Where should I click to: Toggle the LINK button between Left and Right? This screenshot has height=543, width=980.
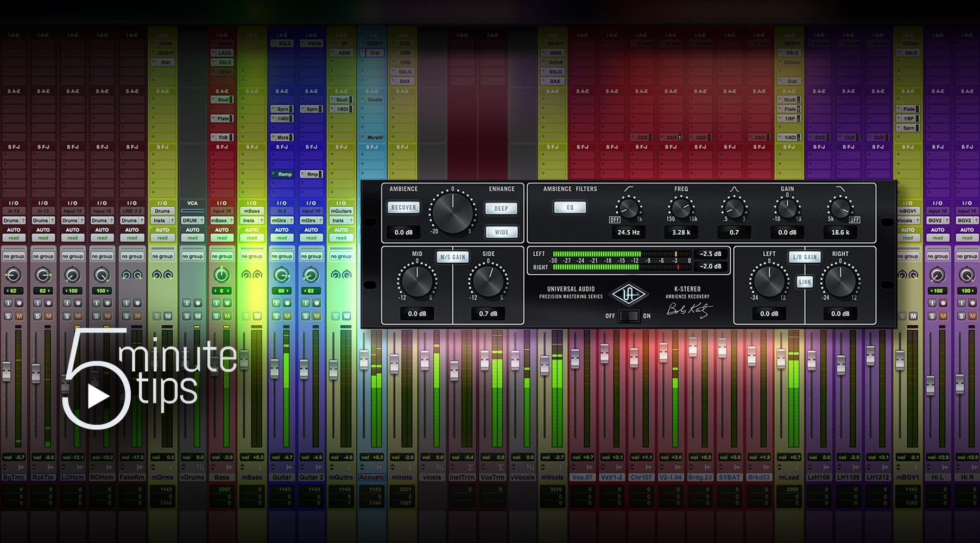(805, 282)
